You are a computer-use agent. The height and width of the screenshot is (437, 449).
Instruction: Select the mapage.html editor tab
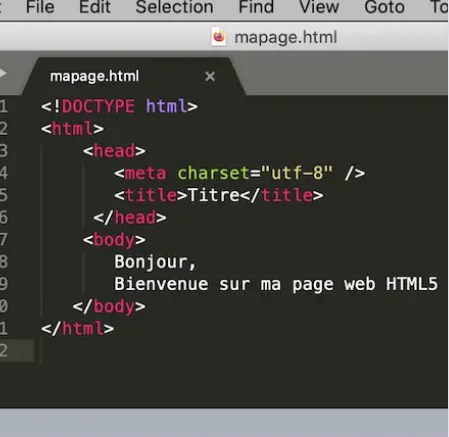[94, 76]
